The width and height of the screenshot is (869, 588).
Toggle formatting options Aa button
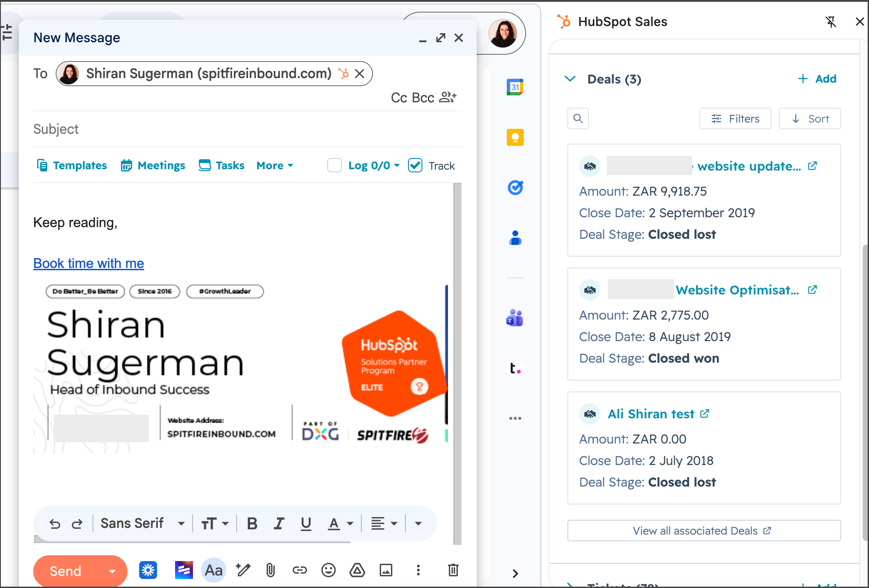click(213, 570)
